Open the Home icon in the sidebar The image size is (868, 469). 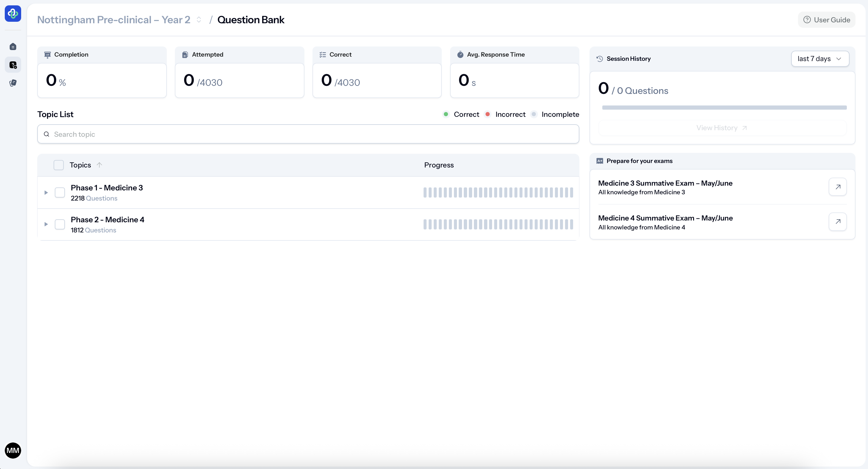pyautogui.click(x=13, y=46)
